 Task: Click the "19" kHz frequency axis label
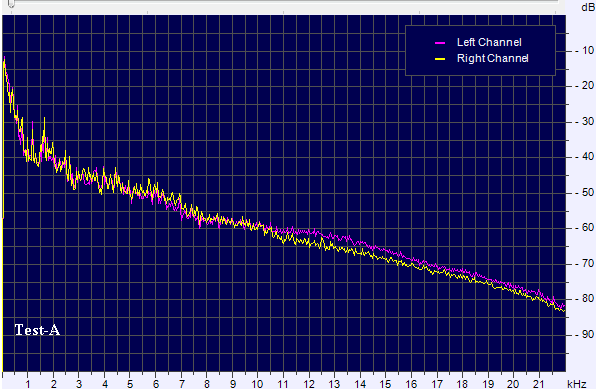pos(488,384)
